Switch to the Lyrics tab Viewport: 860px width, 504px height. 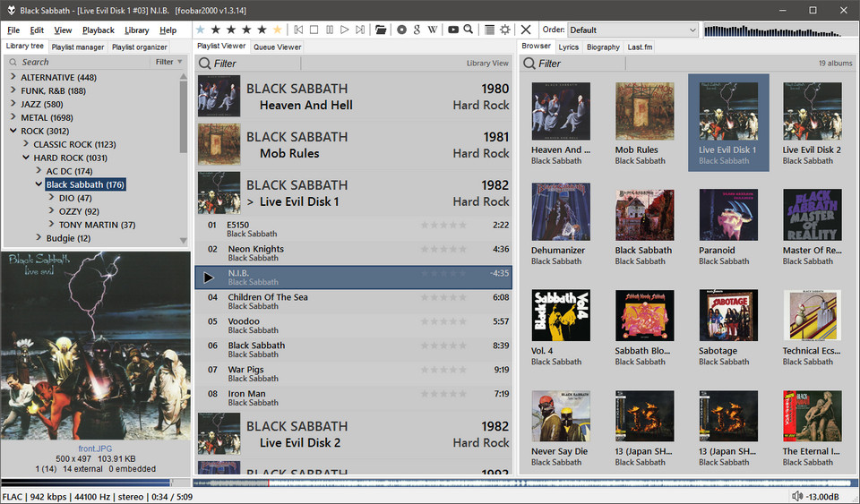[569, 47]
